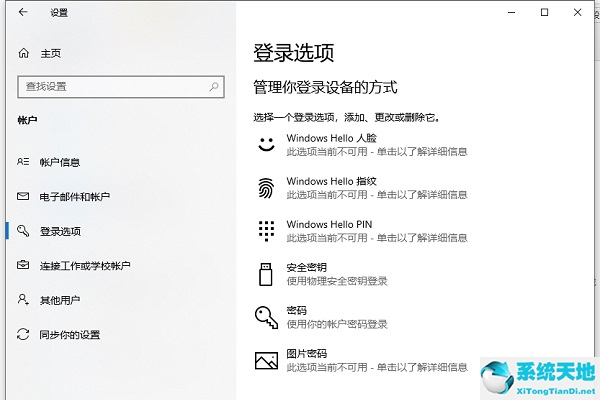Click the home icon beside 主页

coord(24,53)
